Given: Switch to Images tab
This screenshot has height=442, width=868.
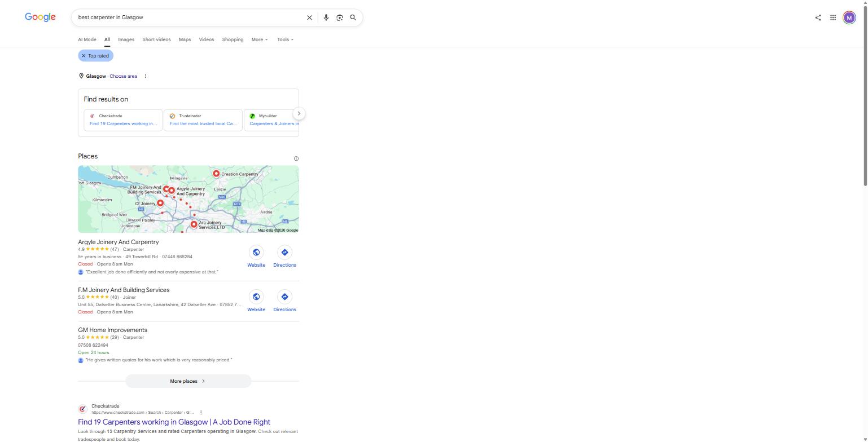Looking at the screenshot, I should click(126, 39).
